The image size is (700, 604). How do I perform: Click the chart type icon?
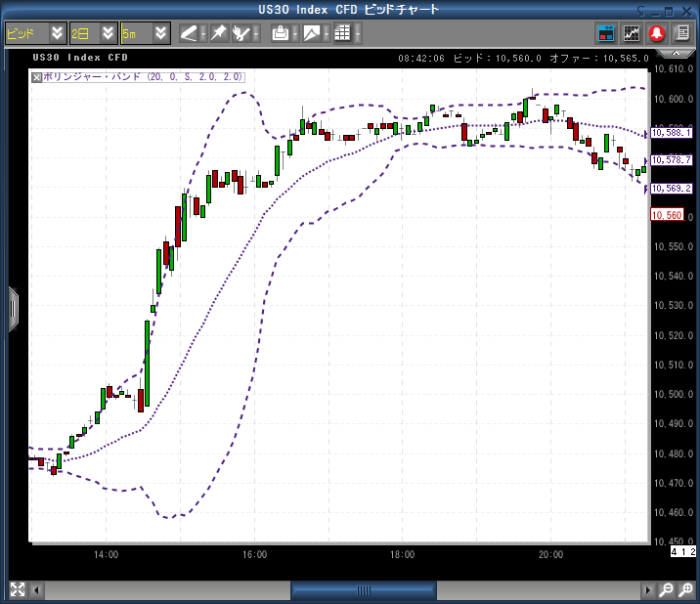[x=311, y=32]
